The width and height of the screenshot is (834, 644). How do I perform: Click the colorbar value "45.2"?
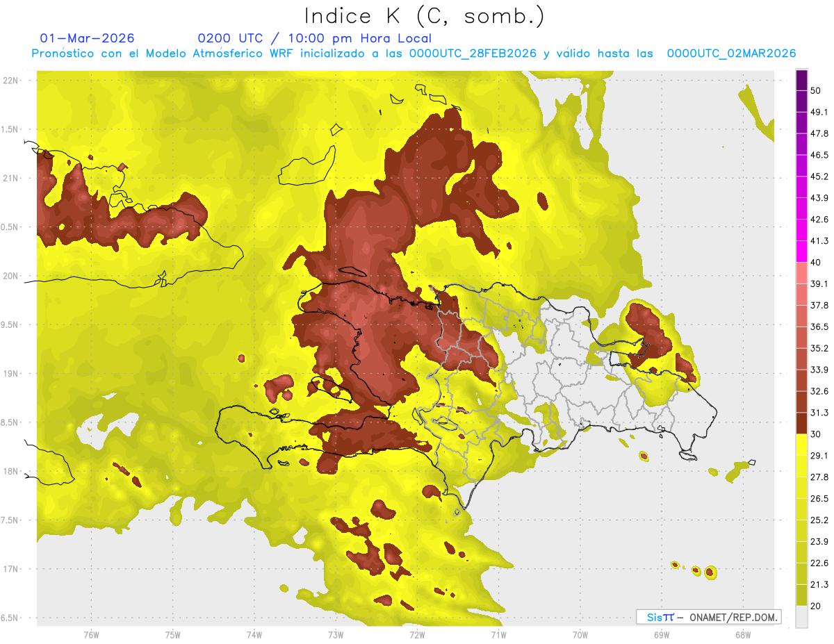click(x=819, y=176)
